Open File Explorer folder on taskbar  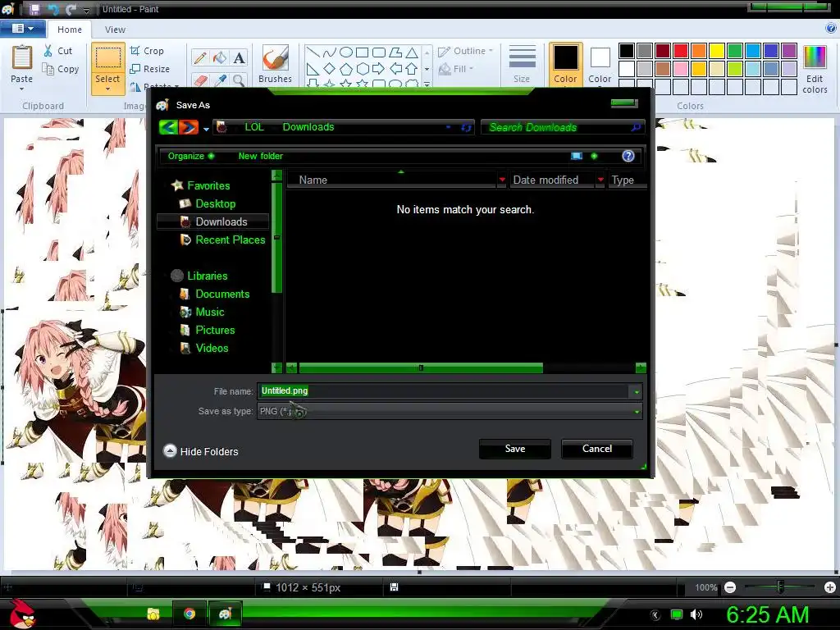click(153, 614)
